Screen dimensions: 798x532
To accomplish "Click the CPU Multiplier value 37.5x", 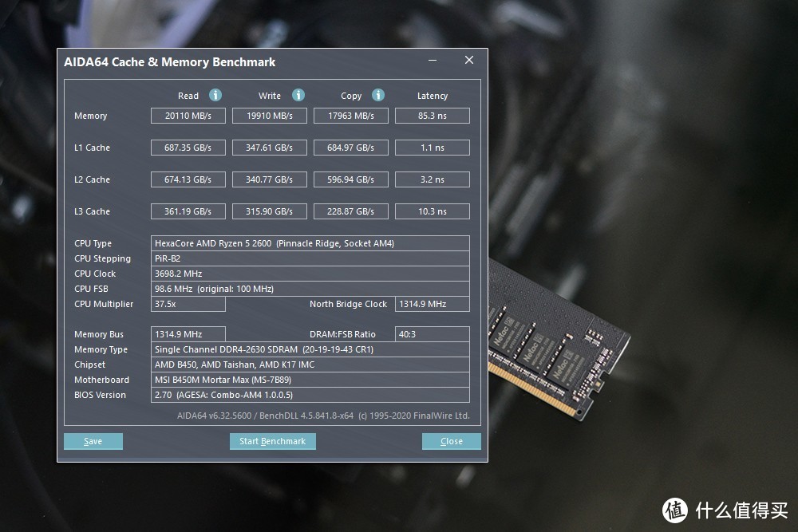I will pos(188,304).
